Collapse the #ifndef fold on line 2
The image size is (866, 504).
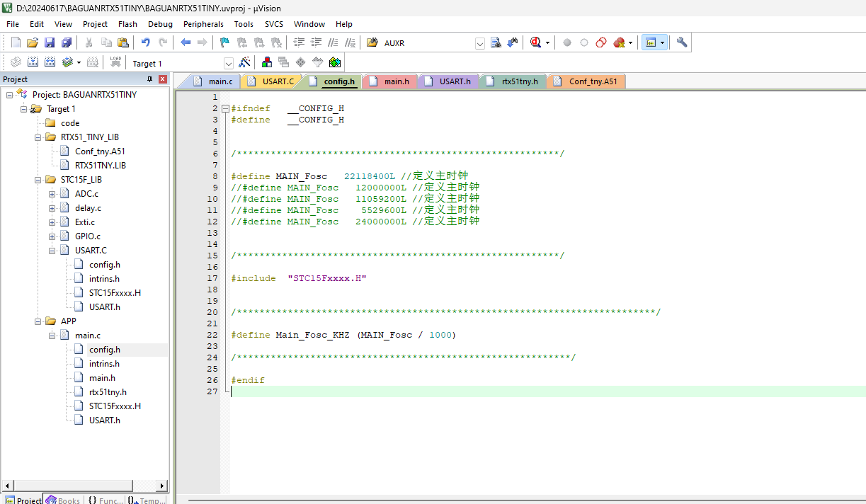pyautogui.click(x=225, y=108)
